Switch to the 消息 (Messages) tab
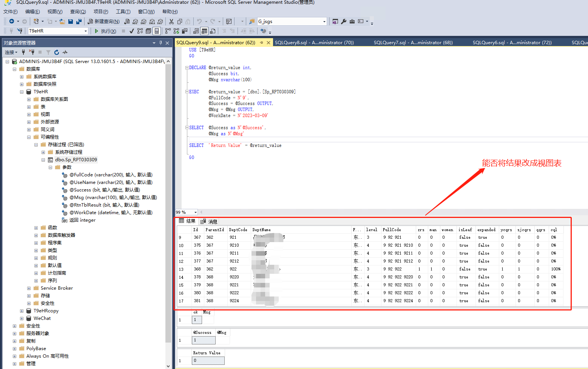The width and height of the screenshot is (588, 369). [209, 221]
